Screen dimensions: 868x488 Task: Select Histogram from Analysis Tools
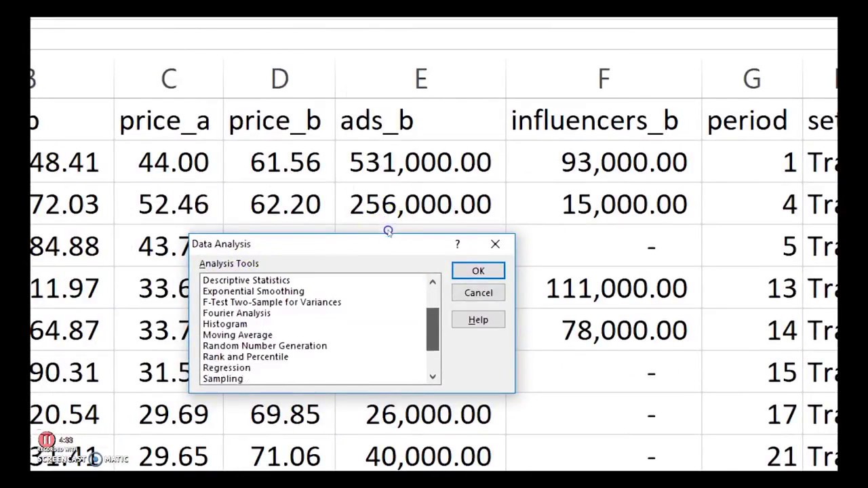click(x=224, y=324)
